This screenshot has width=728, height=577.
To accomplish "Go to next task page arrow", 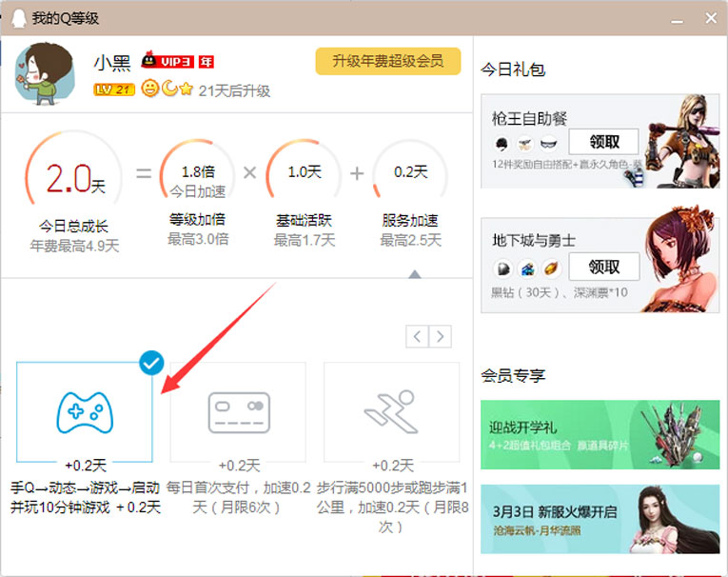I will 441,336.
